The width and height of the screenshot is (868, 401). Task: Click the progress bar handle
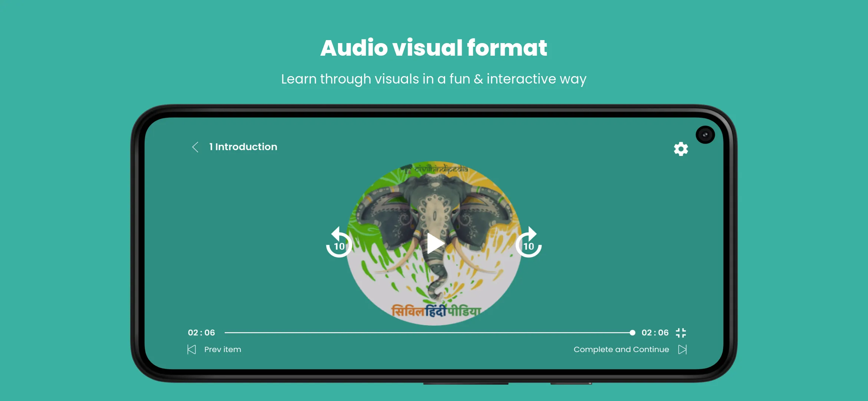(632, 333)
